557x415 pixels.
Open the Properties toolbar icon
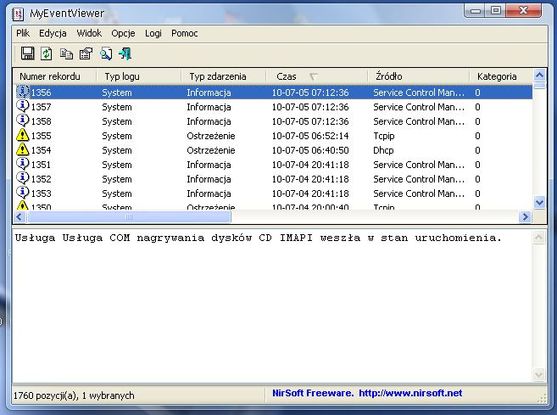pos(86,54)
